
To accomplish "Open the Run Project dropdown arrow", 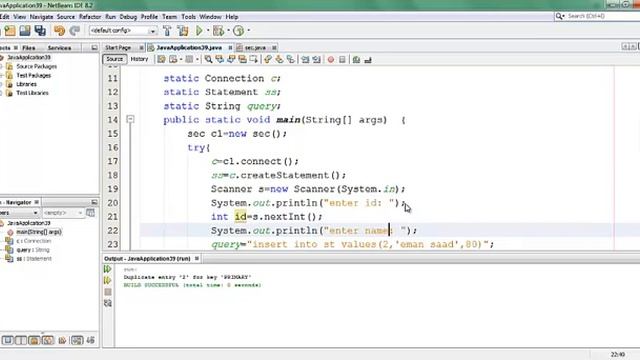I will pyautogui.click(x=208, y=31).
